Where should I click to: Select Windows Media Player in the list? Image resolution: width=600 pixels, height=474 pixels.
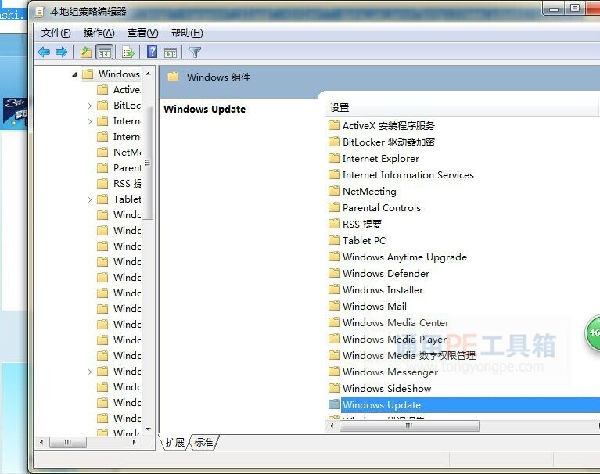coord(388,339)
